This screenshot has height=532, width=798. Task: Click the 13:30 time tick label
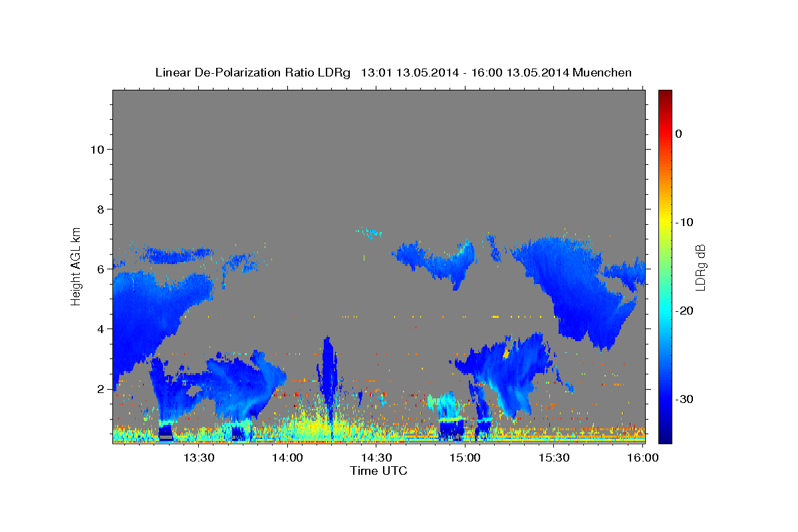click(199, 458)
